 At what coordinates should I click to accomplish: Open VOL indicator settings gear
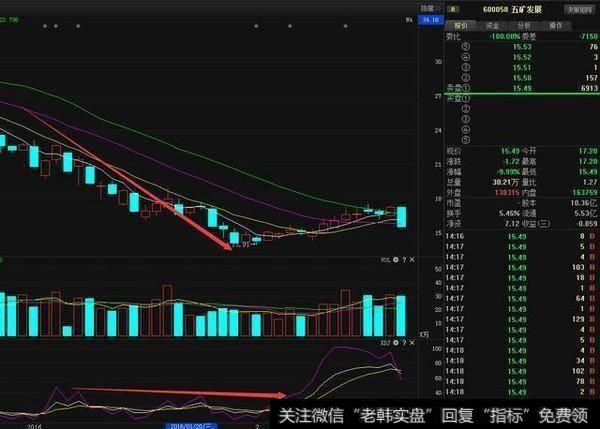coord(396,259)
